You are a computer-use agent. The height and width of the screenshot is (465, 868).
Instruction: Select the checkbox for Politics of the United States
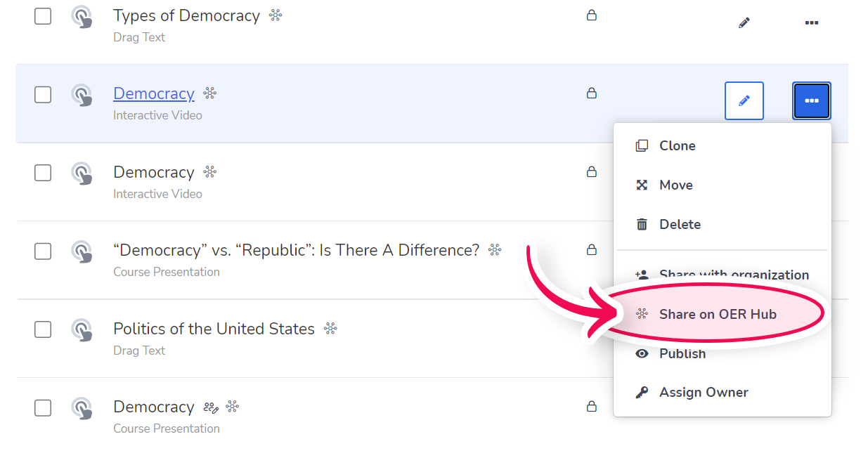coord(43,329)
